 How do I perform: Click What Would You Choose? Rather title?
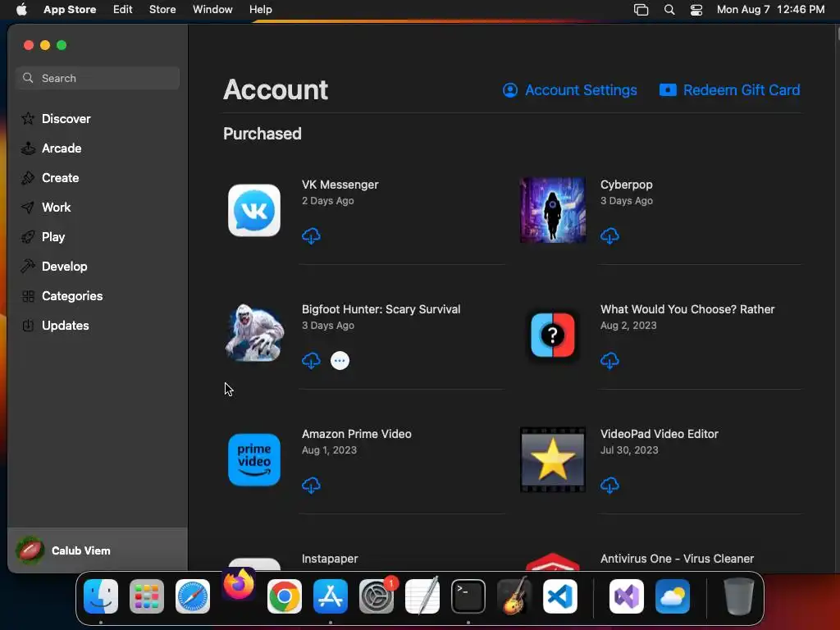tap(687, 309)
